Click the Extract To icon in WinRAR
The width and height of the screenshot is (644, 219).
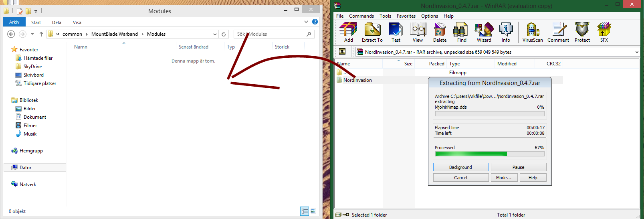pos(372,32)
